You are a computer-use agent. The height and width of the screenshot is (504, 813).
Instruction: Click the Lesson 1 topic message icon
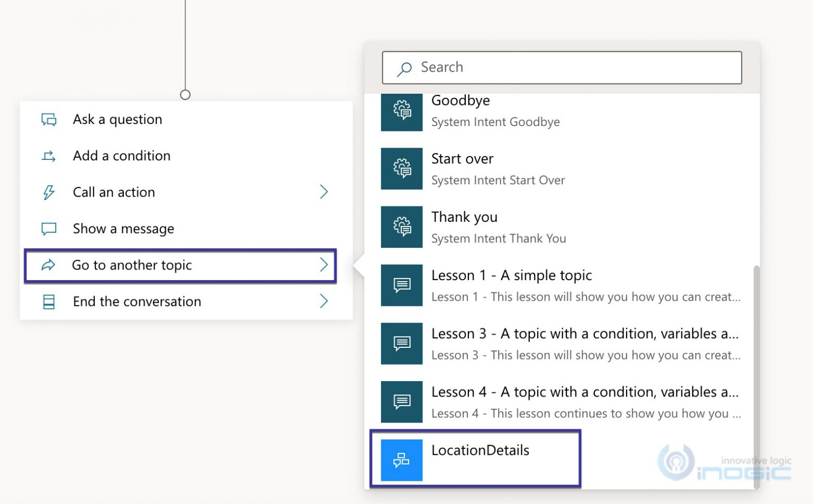click(401, 285)
